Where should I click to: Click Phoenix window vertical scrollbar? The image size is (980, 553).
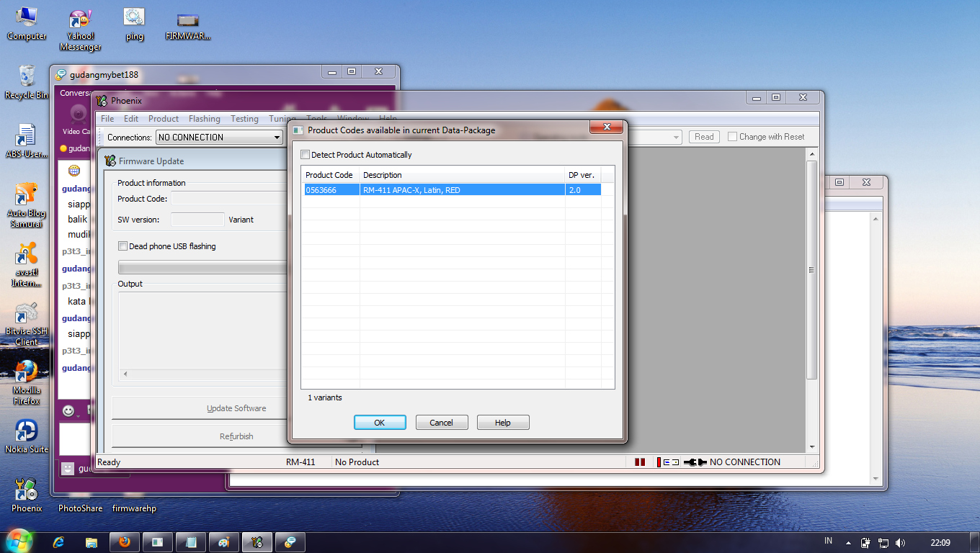point(812,270)
